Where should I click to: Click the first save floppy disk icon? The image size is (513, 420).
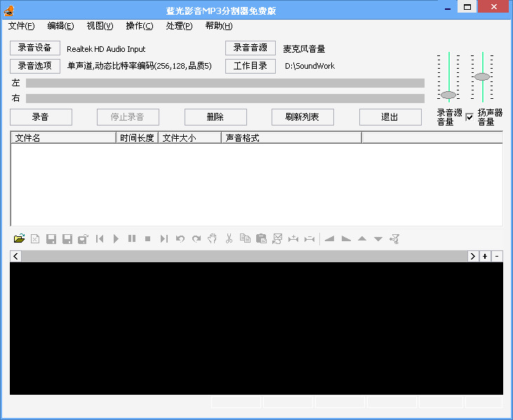(x=51, y=239)
